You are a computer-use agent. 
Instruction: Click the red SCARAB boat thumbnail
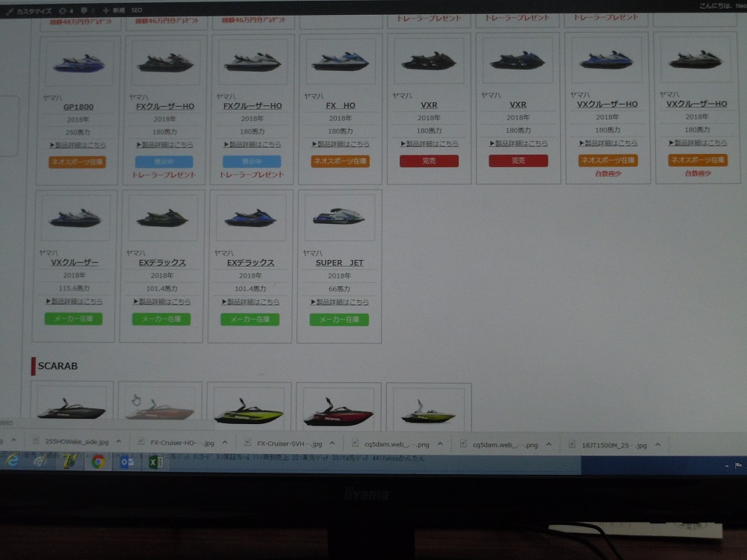pyautogui.click(x=338, y=411)
